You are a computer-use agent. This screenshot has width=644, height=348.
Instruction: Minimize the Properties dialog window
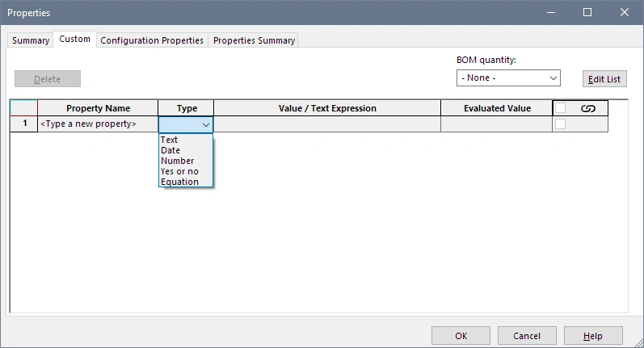[x=550, y=12]
